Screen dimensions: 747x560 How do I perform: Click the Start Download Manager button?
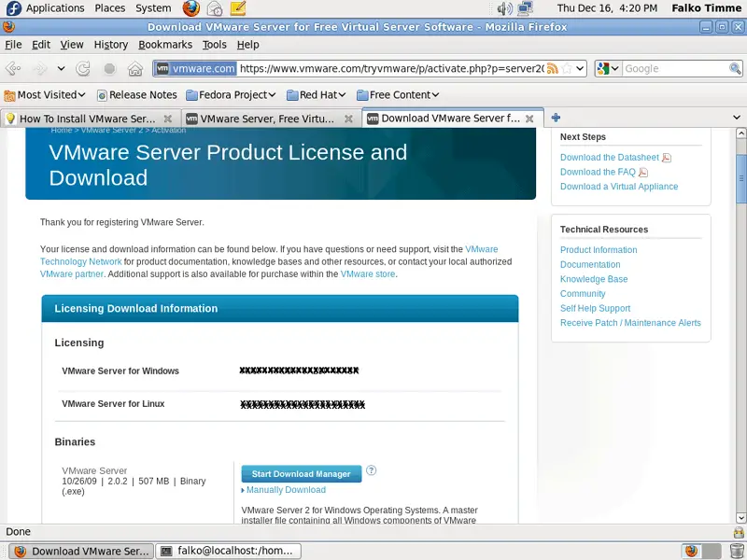click(x=301, y=474)
